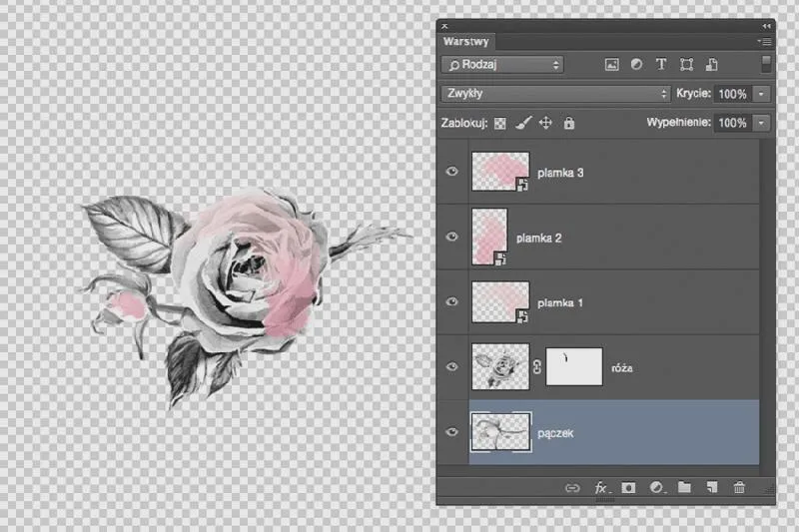Create a new layer group folder
799x532 pixels.
tap(684, 488)
